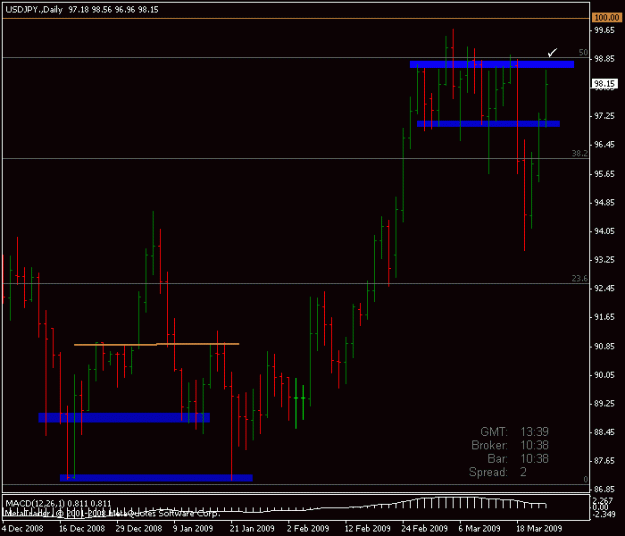This screenshot has width=625, height=536.
Task: Click the USDJPY.,Daily chart title
Action: (x=34, y=10)
